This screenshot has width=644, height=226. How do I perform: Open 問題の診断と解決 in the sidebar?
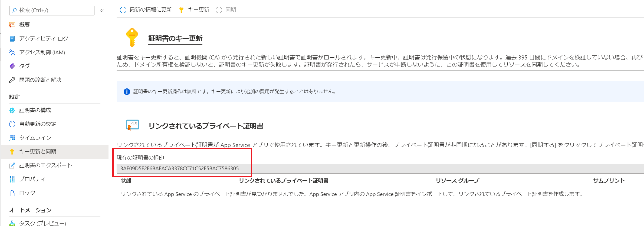point(40,80)
